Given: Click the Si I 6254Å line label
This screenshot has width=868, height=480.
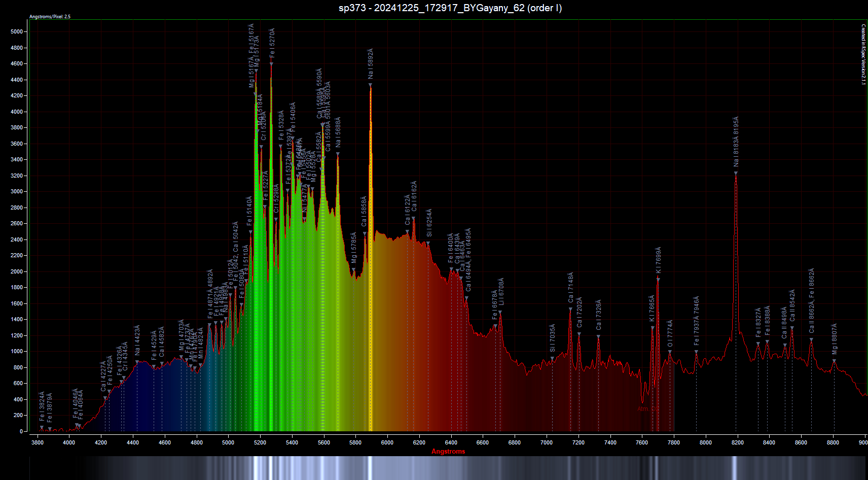Looking at the screenshot, I should [x=429, y=223].
